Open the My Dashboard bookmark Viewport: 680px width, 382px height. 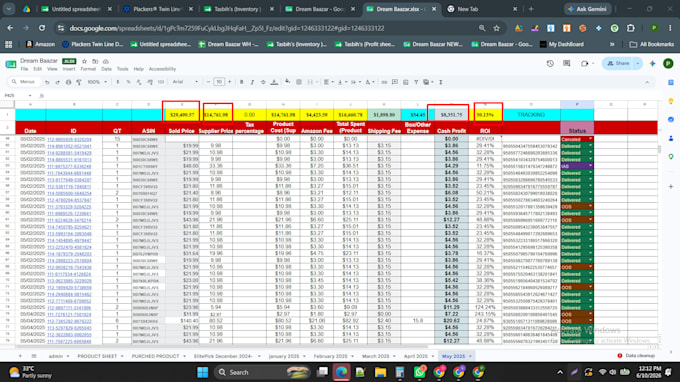tap(562, 44)
